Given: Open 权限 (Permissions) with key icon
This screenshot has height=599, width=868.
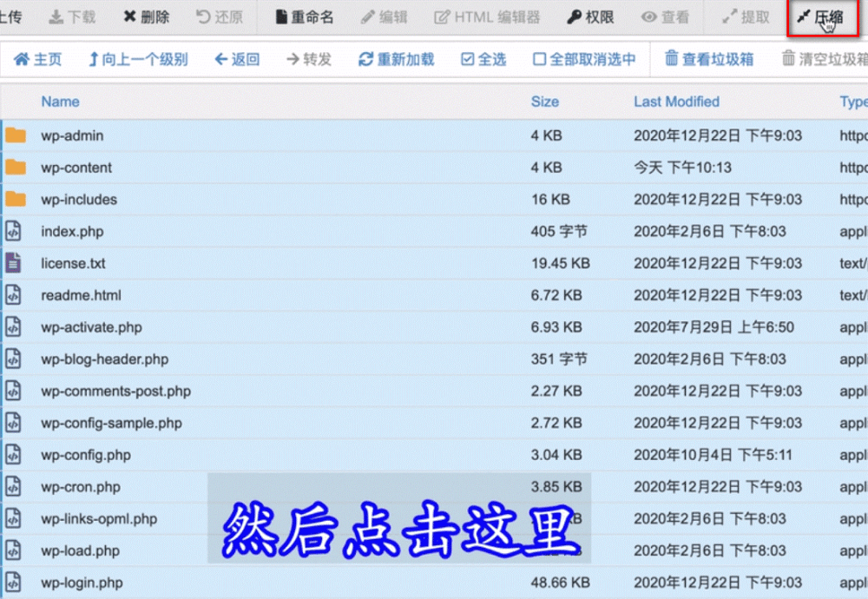Looking at the screenshot, I should pyautogui.click(x=590, y=17).
